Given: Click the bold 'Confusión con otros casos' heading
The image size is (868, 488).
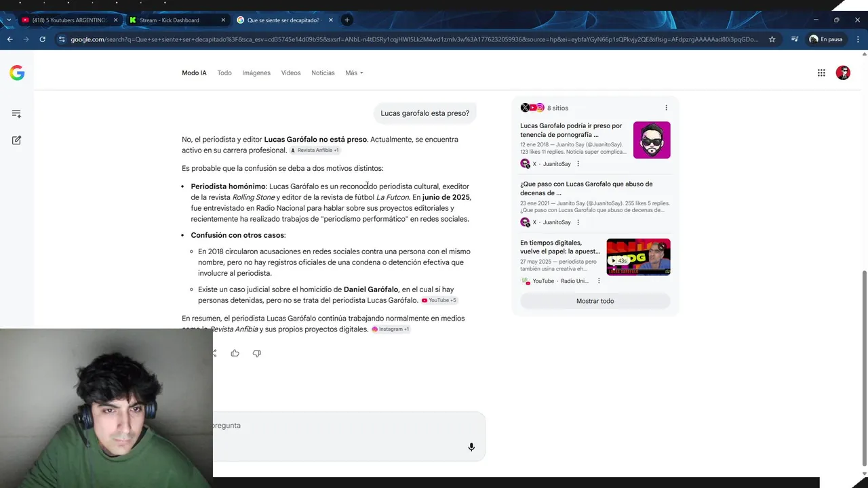Looking at the screenshot, I should click(x=237, y=235).
